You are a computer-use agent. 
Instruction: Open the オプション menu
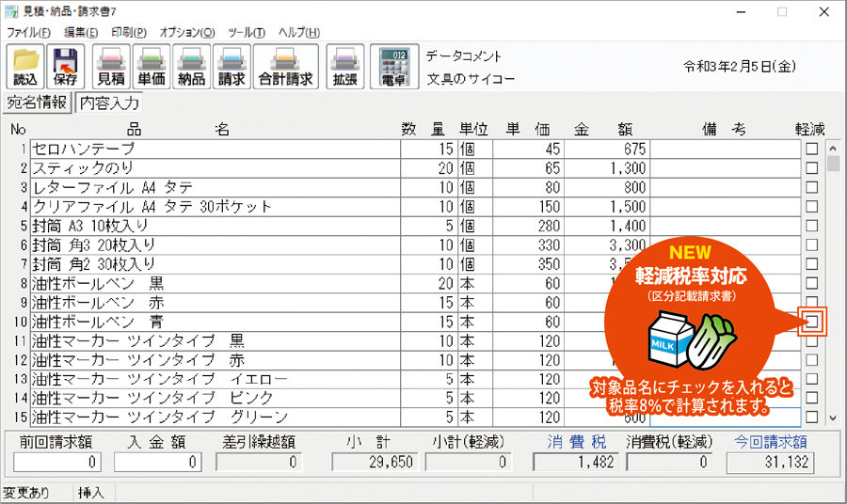tap(187, 32)
